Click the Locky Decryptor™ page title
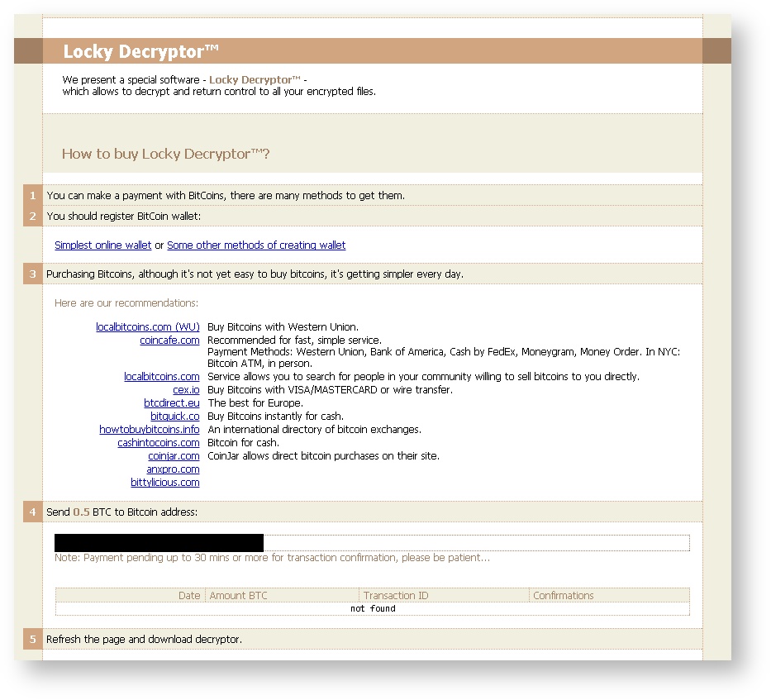The image size is (771, 700). pos(141,51)
